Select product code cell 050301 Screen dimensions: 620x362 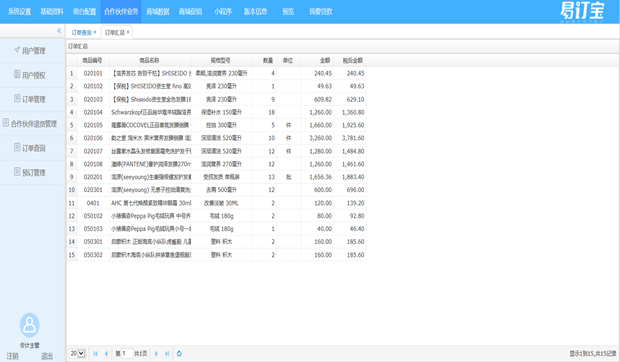[93, 241]
